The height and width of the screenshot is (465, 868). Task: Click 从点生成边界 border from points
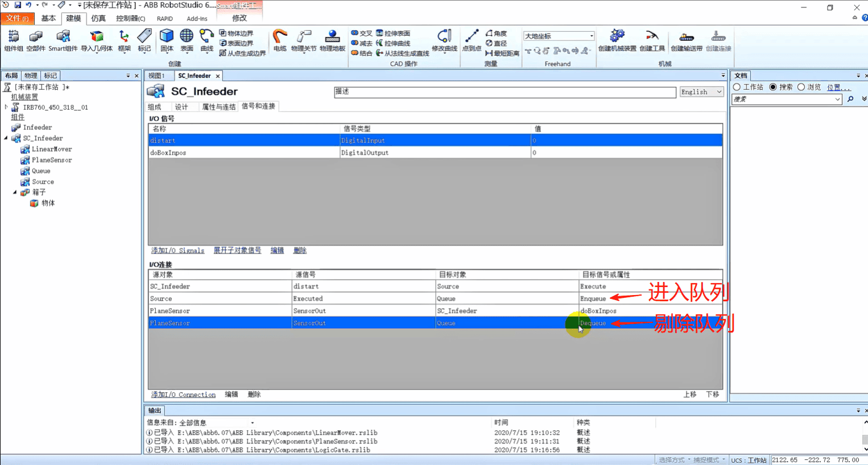243,53
